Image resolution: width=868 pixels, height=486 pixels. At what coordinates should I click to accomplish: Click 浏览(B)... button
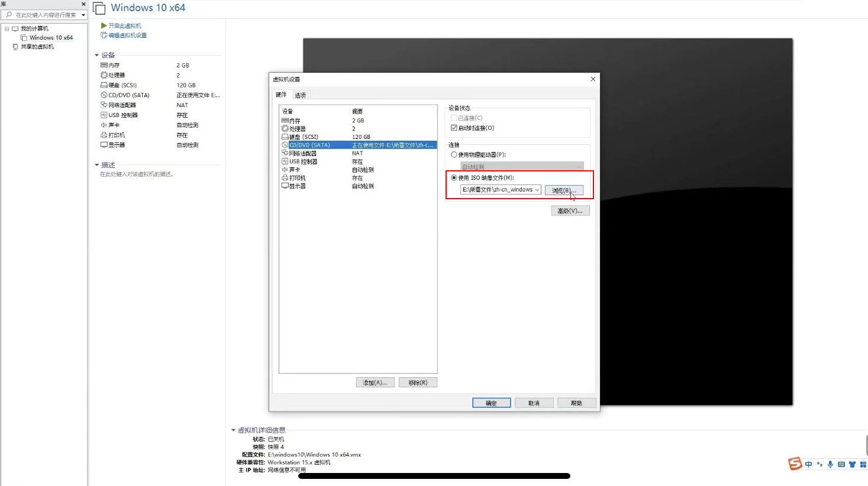point(564,190)
